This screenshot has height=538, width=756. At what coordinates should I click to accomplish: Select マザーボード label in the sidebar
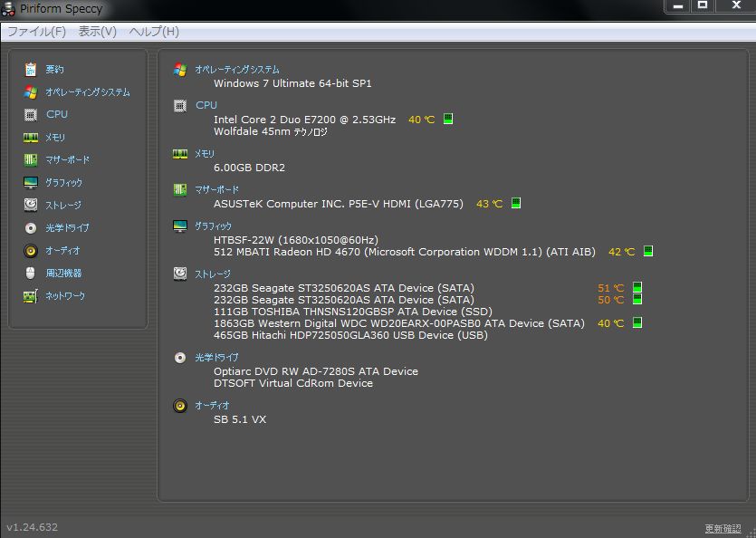tap(68, 159)
